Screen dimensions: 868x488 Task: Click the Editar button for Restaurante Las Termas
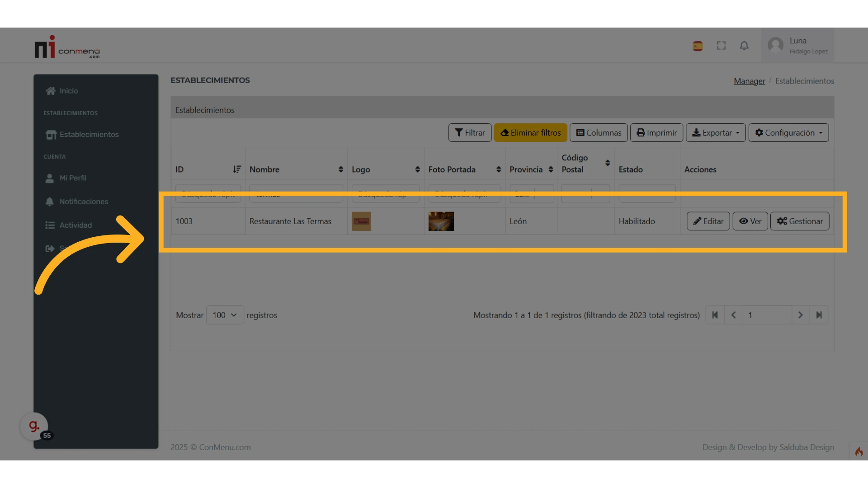pos(708,221)
